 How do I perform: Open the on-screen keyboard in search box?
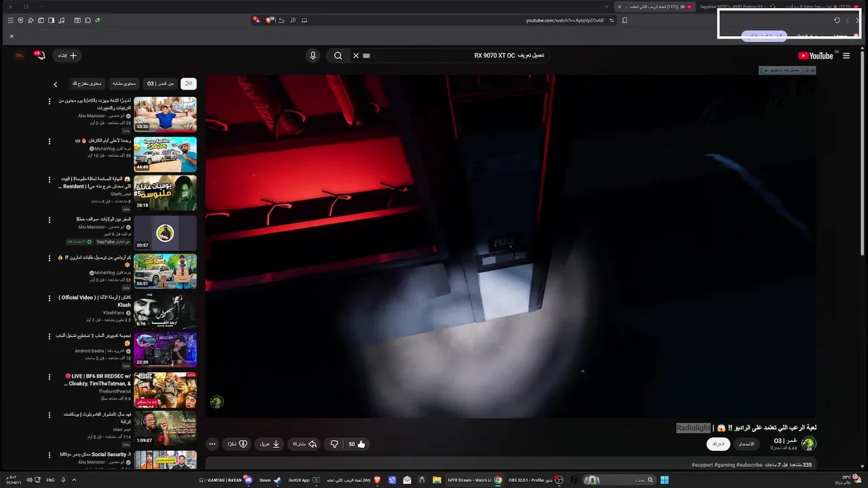pos(367,56)
